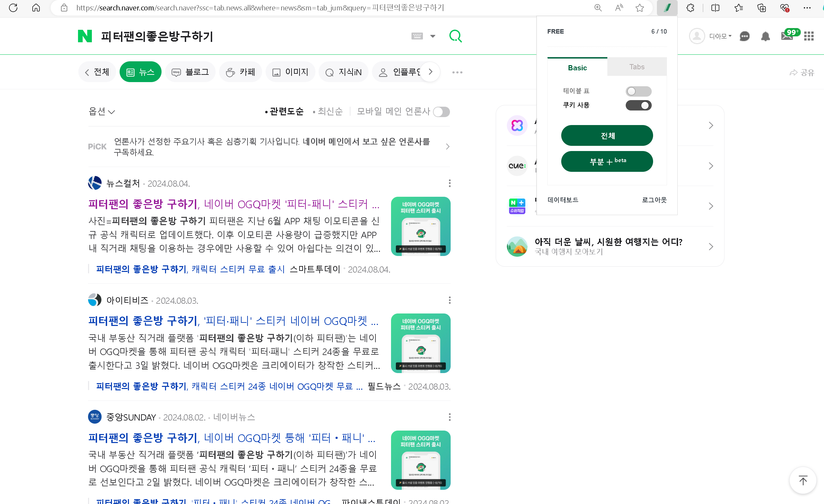Switch to the 카페 tab

(x=241, y=72)
